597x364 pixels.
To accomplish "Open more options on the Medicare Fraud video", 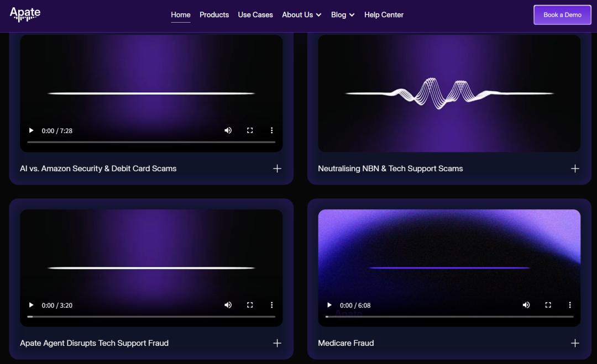I will (x=569, y=305).
